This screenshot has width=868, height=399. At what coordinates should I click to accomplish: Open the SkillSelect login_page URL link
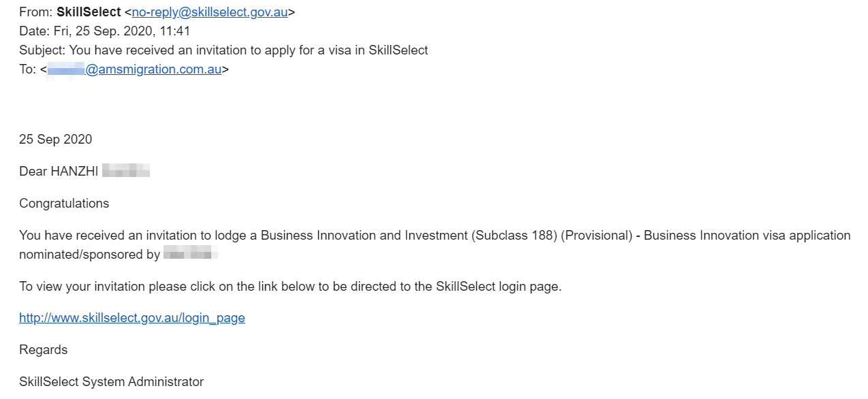click(x=132, y=318)
